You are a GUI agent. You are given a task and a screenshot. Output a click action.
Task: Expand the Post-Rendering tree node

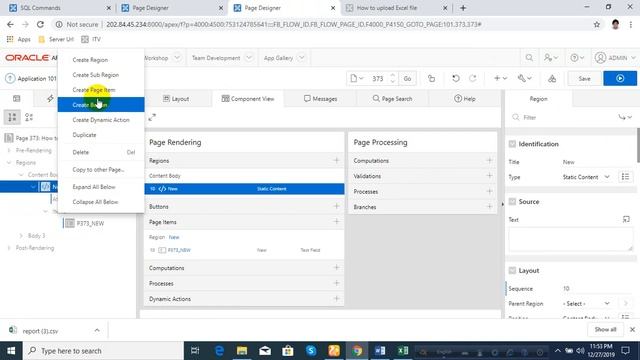[9, 248]
